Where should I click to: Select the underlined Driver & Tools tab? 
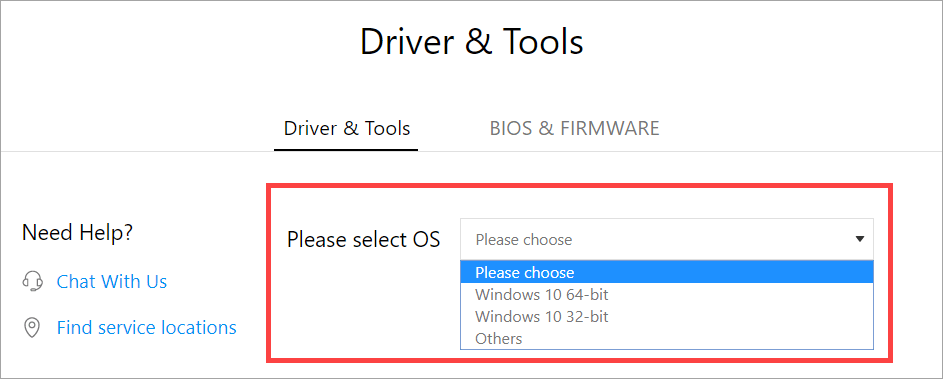tap(347, 128)
